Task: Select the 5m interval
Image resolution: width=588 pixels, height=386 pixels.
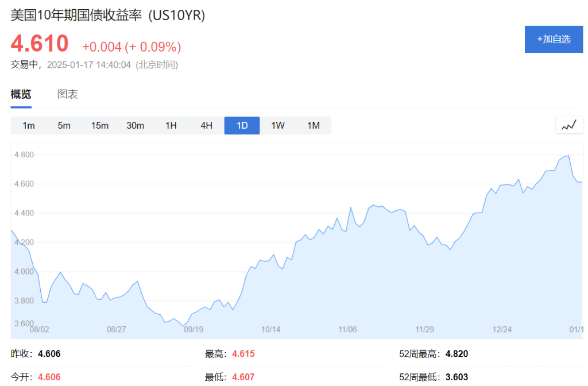Action: coord(64,125)
